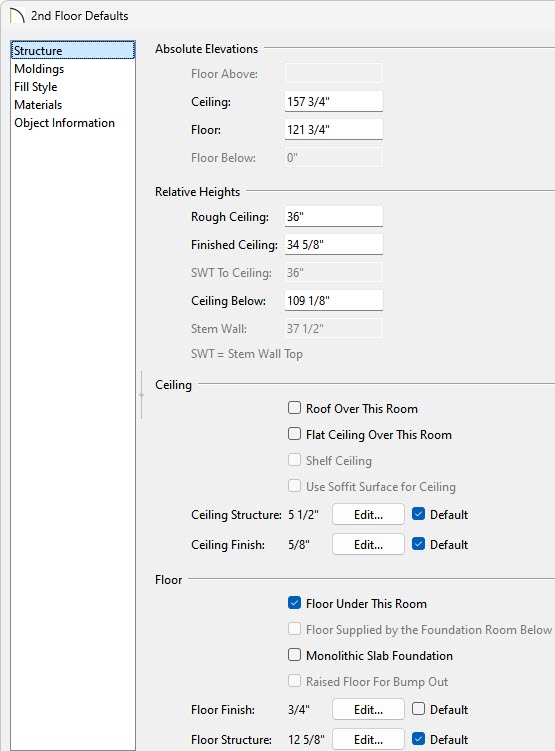Edit the Ceiling Finish definition

tap(368, 545)
